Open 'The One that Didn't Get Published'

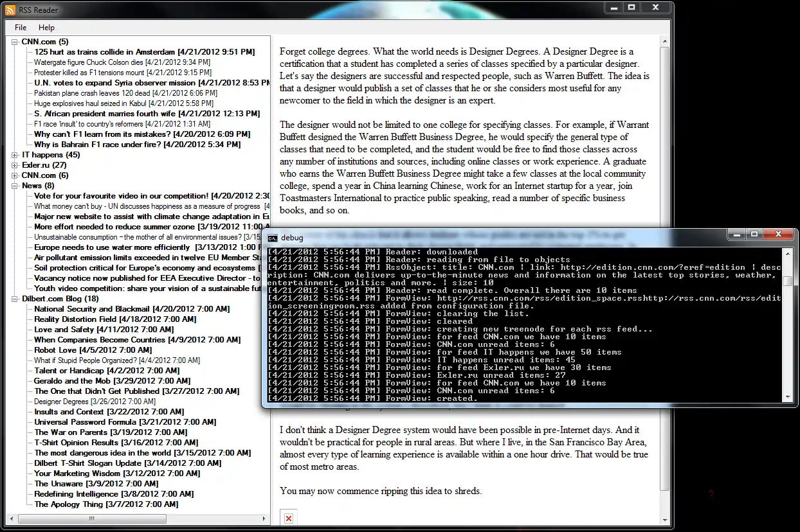point(137,391)
